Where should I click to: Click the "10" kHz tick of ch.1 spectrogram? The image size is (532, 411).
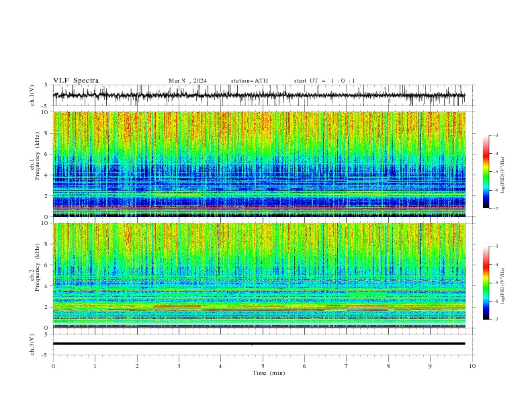pyautogui.click(x=46, y=112)
